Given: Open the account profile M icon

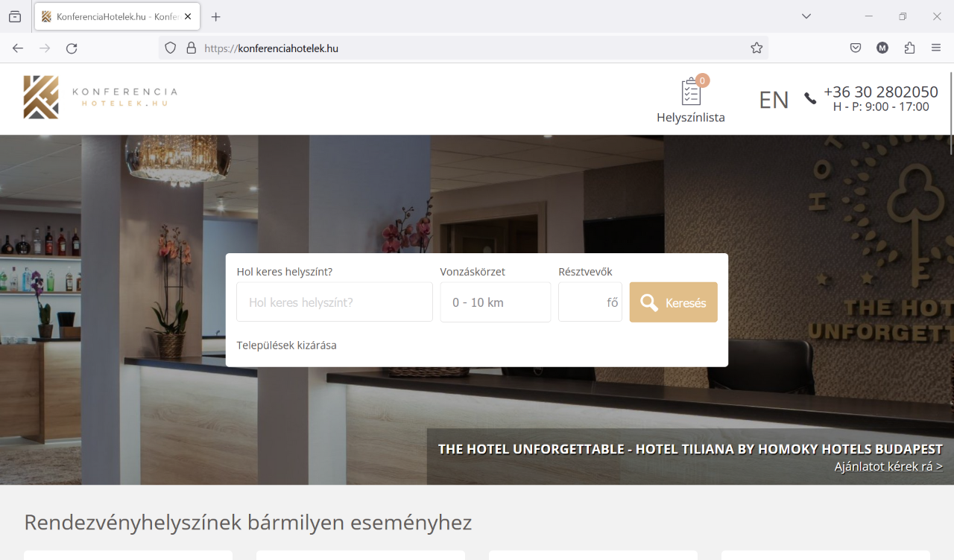Looking at the screenshot, I should (x=882, y=48).
